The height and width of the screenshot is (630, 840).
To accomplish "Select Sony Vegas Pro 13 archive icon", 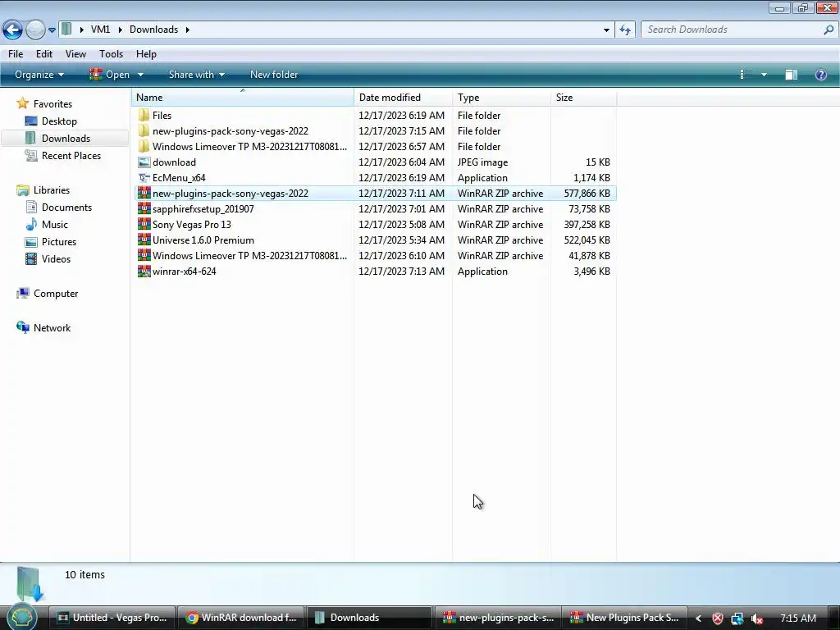I will [144, 224].
